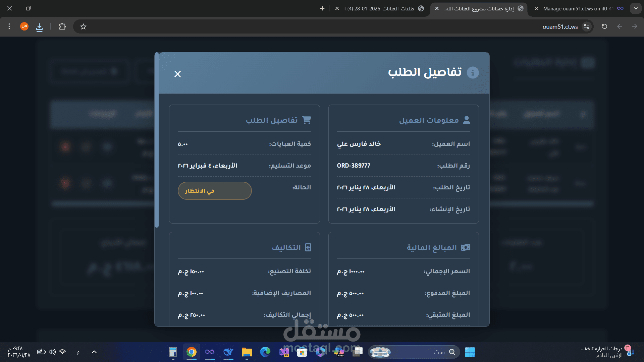
Task: Expand the tab search dropdown arrow
Action: [x=636, y=8]
